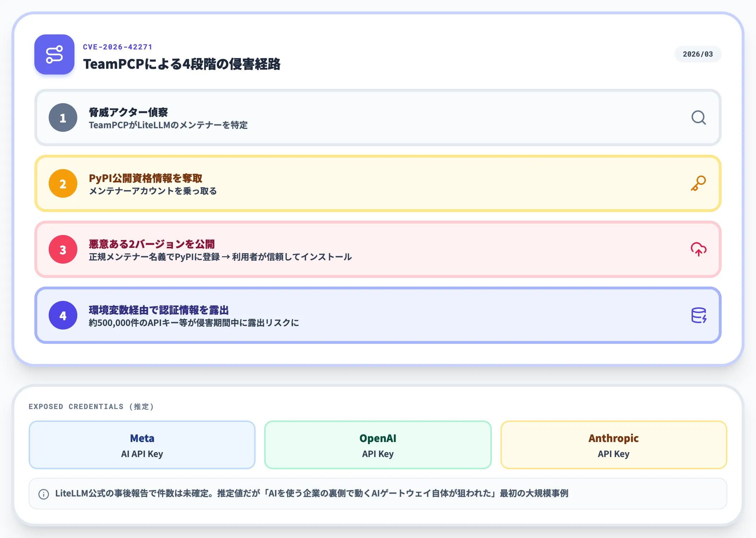Click step heading 脅威アクター偵察
This screenshot has width=756, height=538.
pyautogui.click(x=128, y=112)
